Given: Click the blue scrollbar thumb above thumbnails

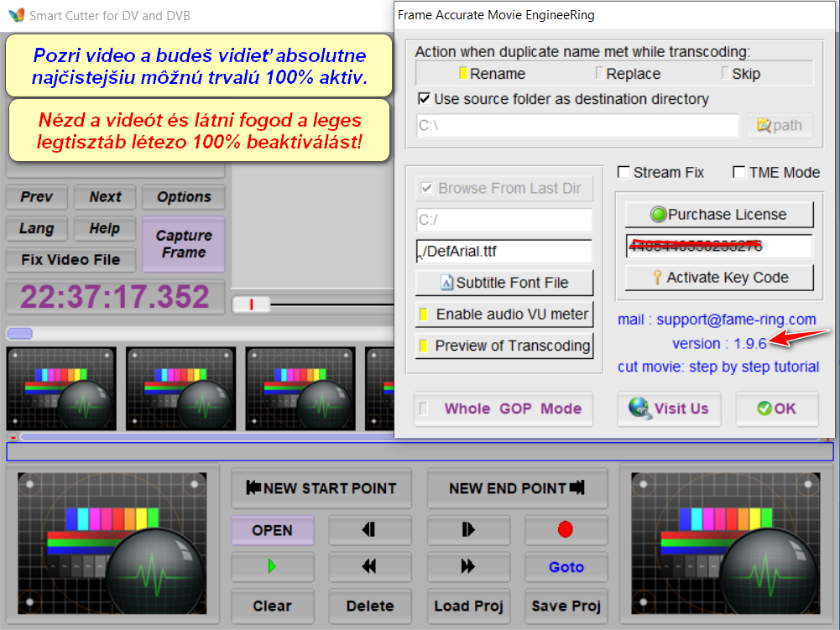Looking at the screenshot, I should [x=20, y=334].
